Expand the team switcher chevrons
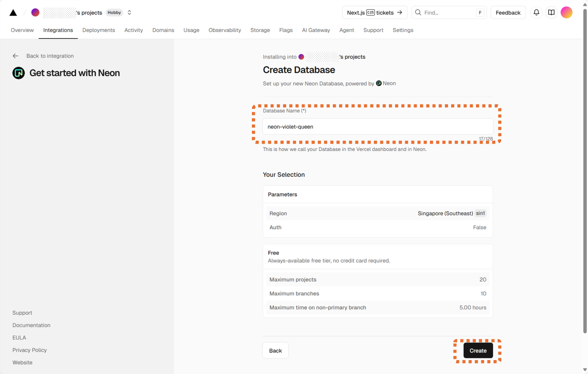This screenshot has width=588, height=374. [129, 13]
